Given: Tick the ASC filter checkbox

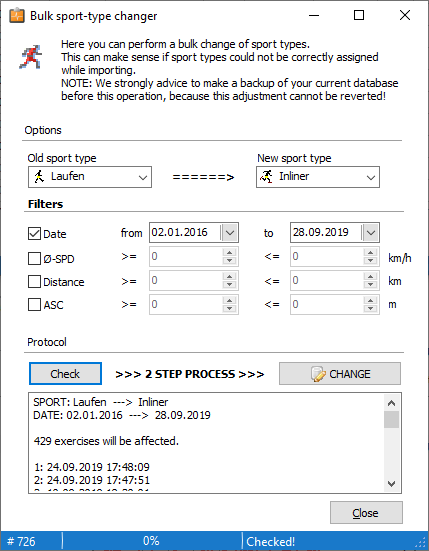Looking at the screenshot, I should point(34,305).
